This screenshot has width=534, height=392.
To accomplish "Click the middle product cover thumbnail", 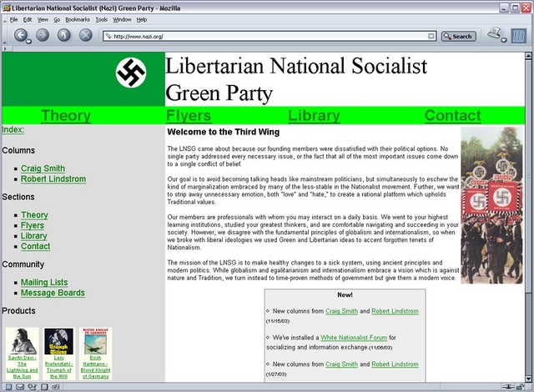I will [58, 341].
